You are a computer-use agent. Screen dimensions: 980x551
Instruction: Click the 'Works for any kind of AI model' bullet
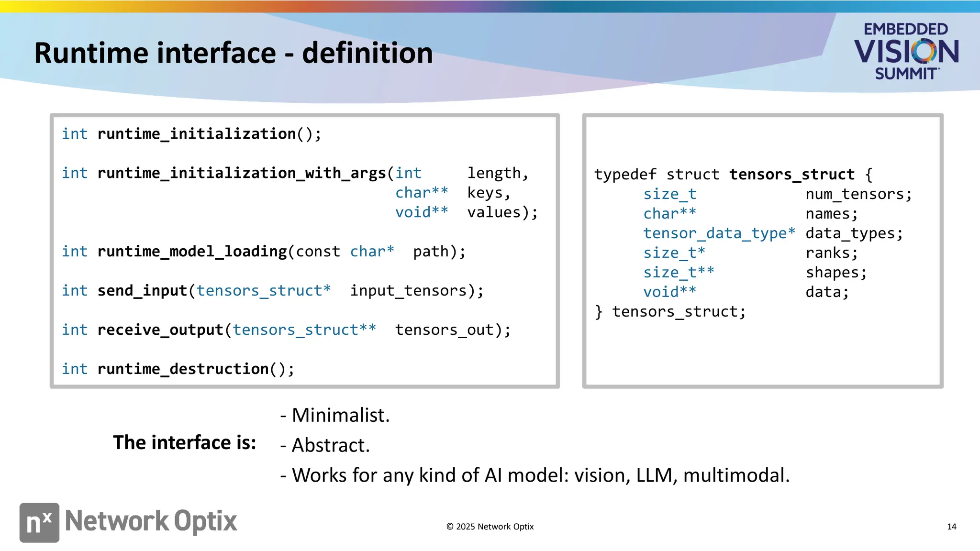point(535,475)
